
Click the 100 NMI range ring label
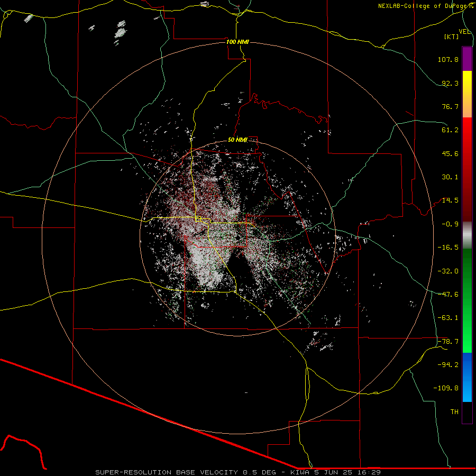tap(237, 42)
